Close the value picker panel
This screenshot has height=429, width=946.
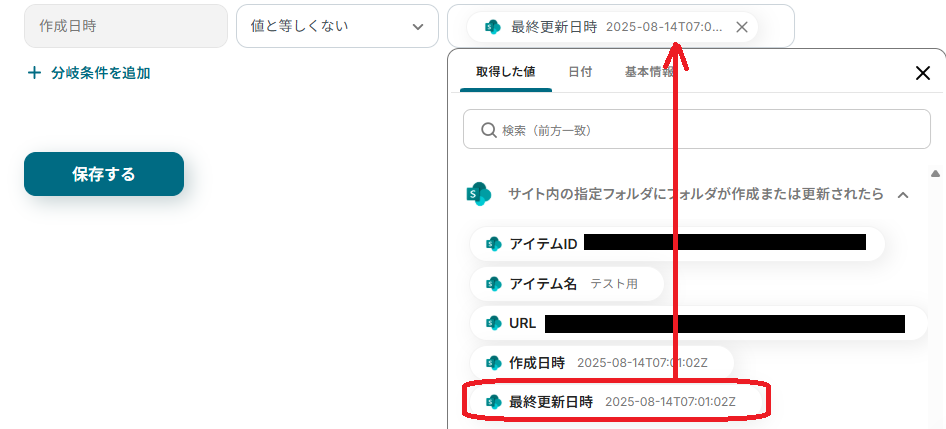click(x=923, y=73)
